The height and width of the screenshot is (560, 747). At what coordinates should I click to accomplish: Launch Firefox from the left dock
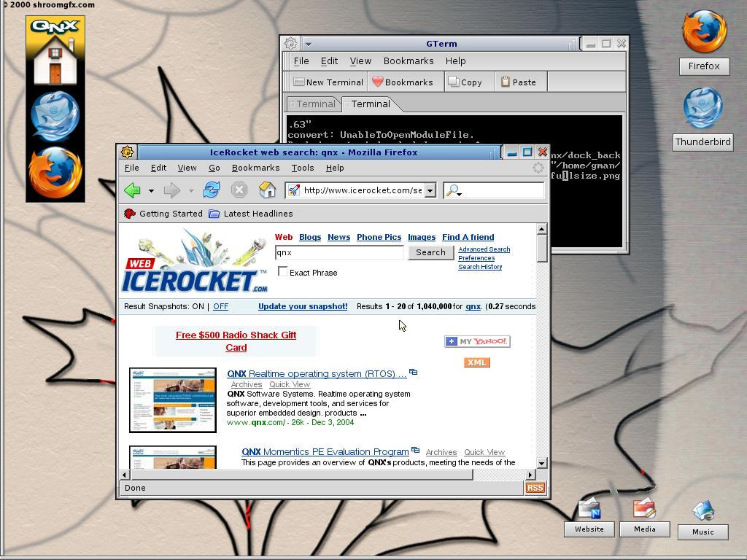click(x=55, y=172)
